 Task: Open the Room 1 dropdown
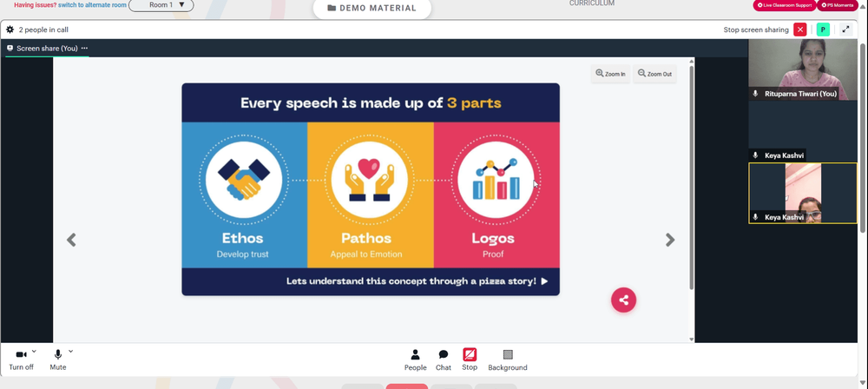(161, 5)
